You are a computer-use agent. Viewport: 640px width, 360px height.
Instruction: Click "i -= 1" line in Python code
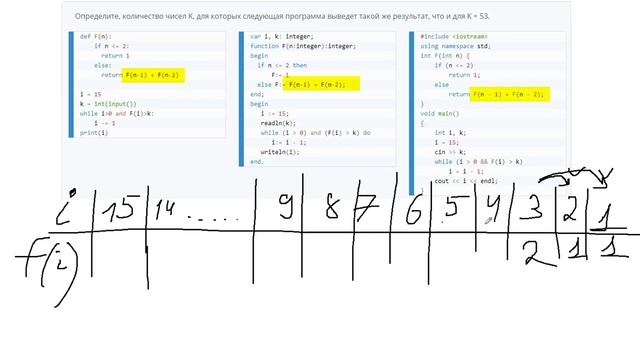104,123
